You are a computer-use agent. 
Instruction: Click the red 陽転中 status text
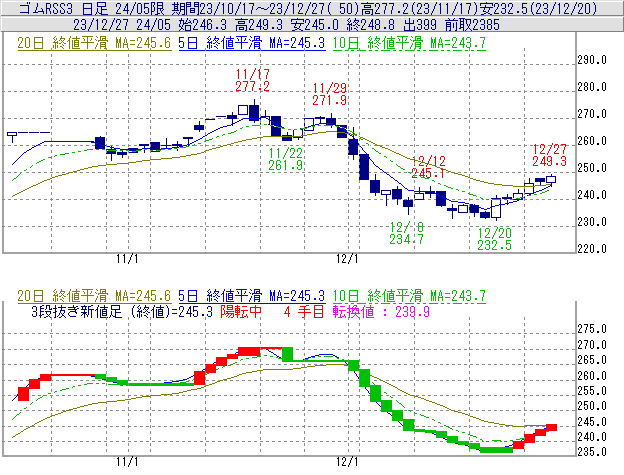241,311
